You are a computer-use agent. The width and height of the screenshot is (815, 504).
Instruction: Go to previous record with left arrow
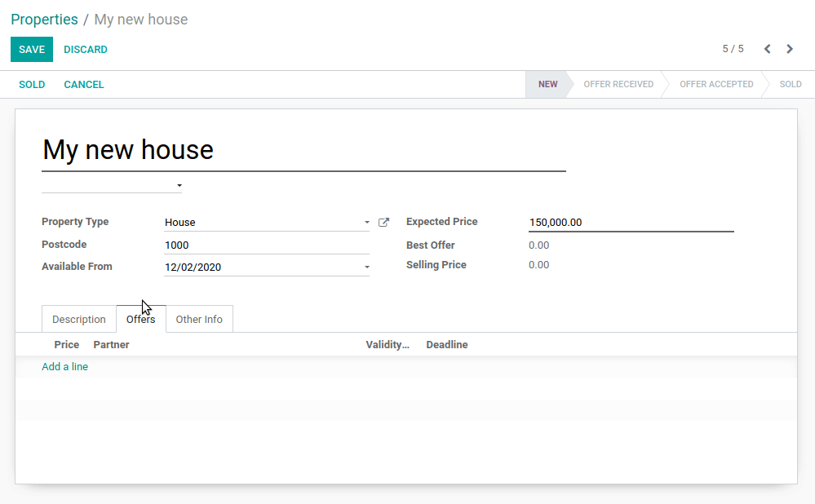767,49
